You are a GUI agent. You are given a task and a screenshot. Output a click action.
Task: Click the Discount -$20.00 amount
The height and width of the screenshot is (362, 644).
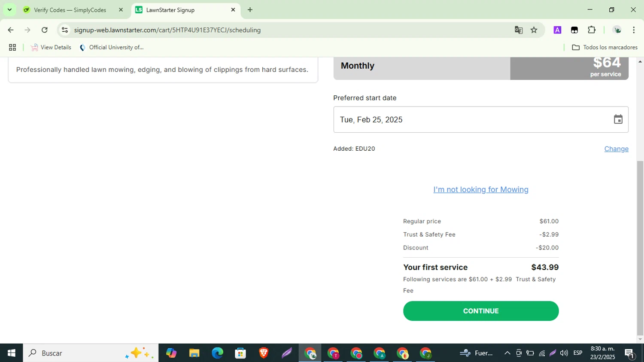point(547,248)
